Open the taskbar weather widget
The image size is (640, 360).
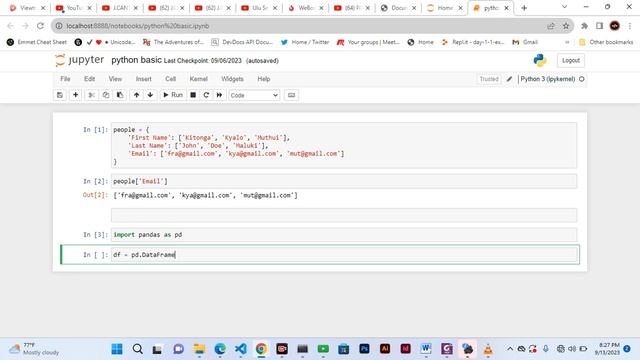pos(35,349)
